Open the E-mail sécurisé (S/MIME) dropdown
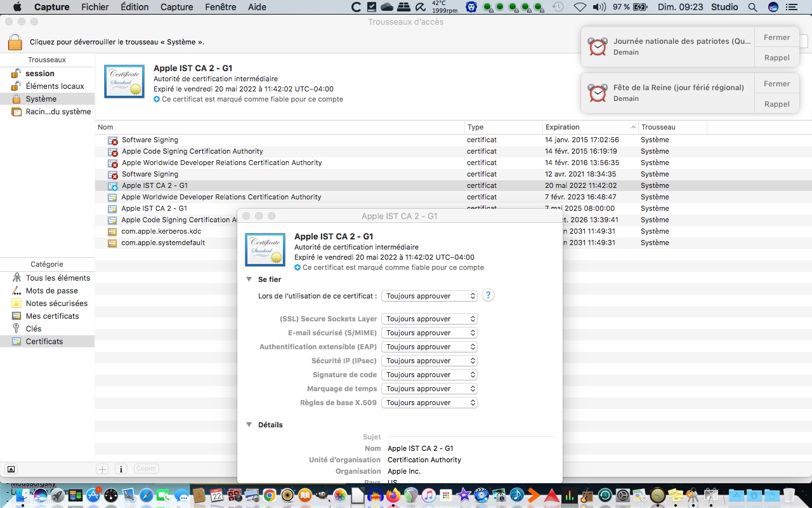 click(x=429, y=333)
